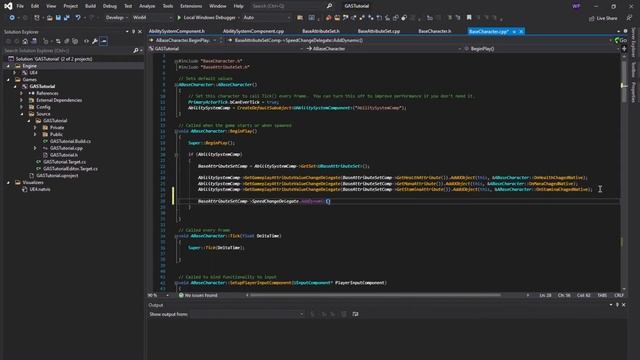
Task: Select GASTutorial.Build.cs in Solution Explorer
Action: point(70,141)
